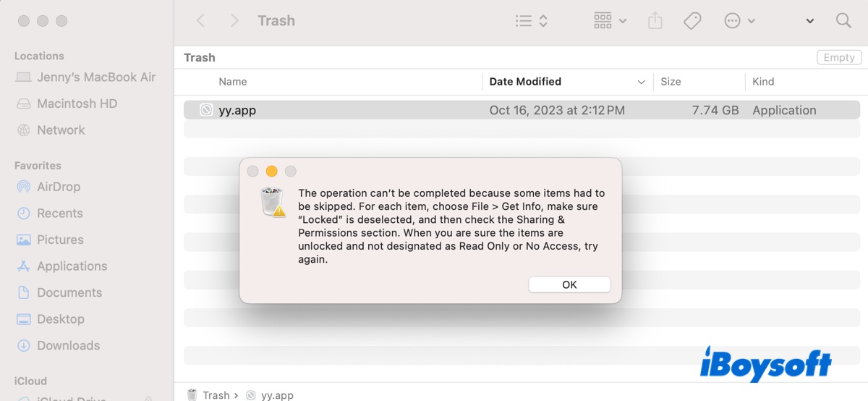This screenshot has width=868, height=401.
Task: Open the Group By dropdown
Action: tap(610, 21)
